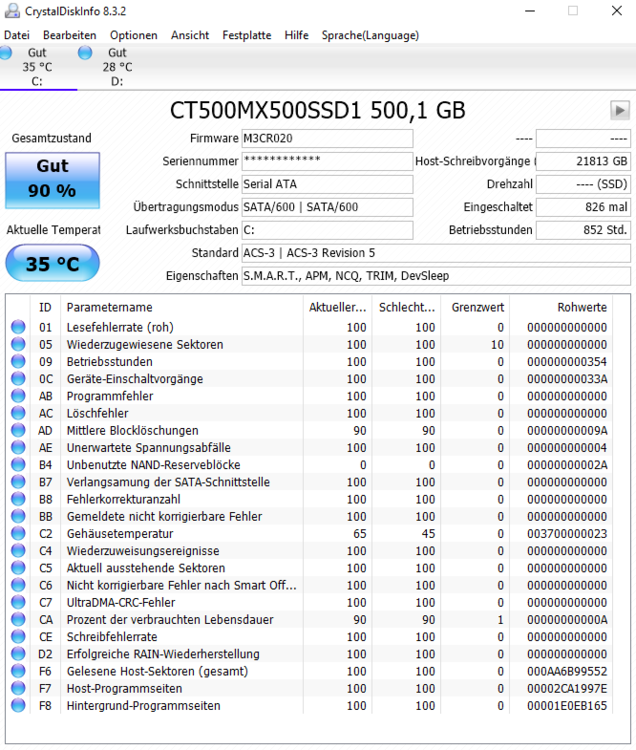Click the next disk arrow button
The height and width of the screenshot is (750, 636).
pos(620,110)
